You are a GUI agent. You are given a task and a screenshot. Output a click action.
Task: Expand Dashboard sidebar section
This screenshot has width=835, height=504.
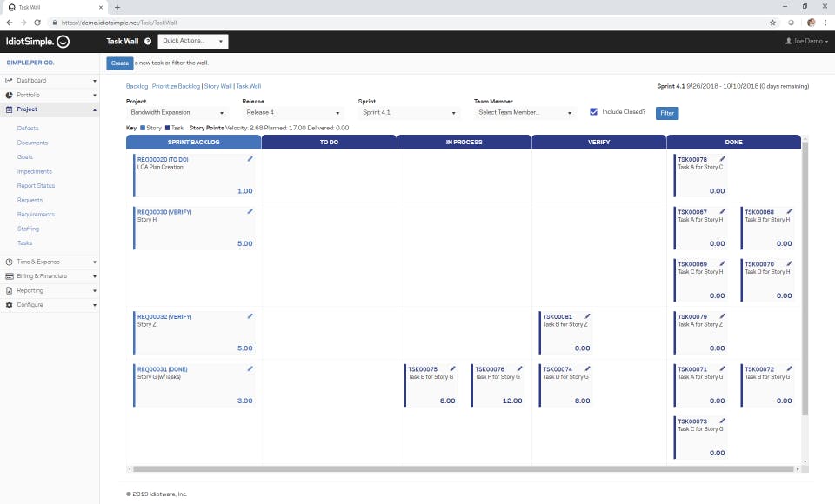click(x=50, y=80)
